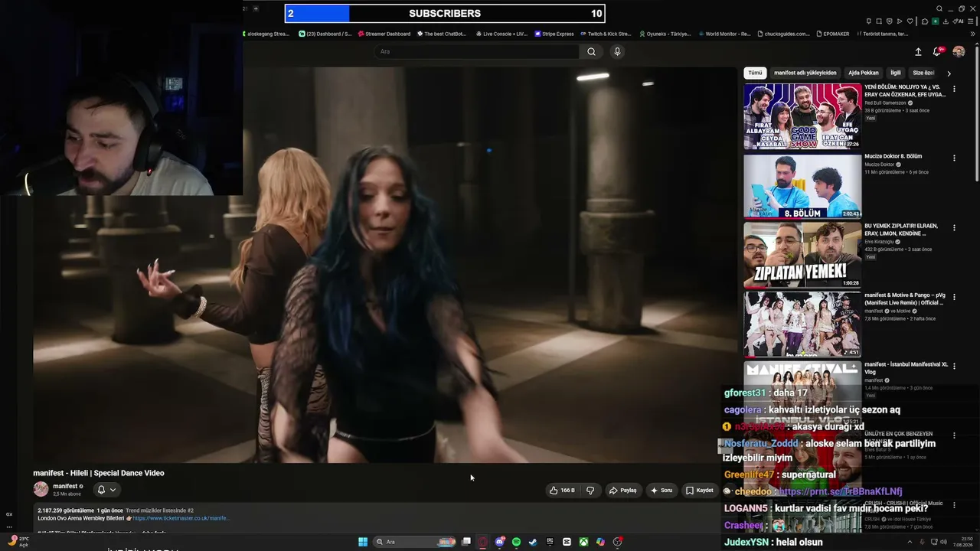Click the 'Trend müzikler listesinde #2' text
The width and height of the screenshot is (980, 551).
[x=159, y=510]
